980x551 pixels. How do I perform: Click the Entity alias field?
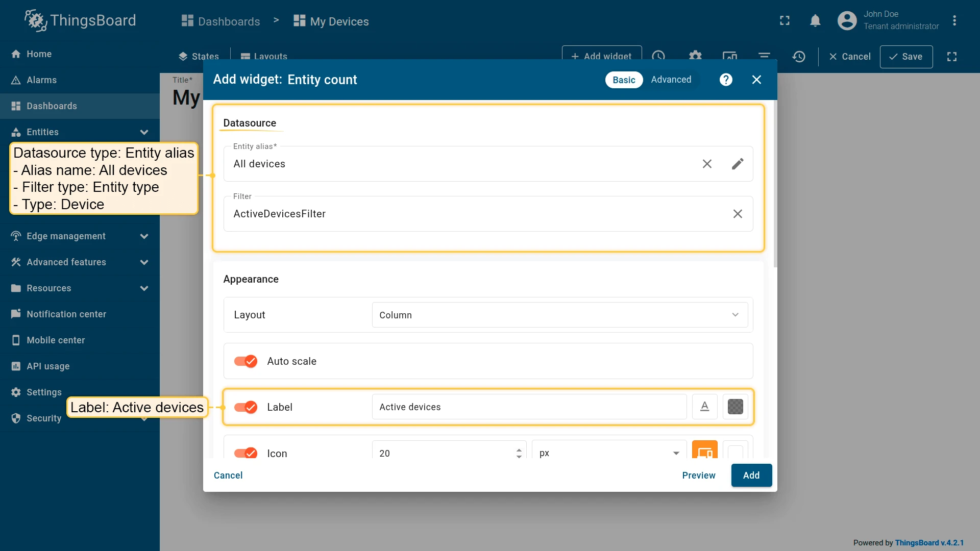tap(488, 164)
